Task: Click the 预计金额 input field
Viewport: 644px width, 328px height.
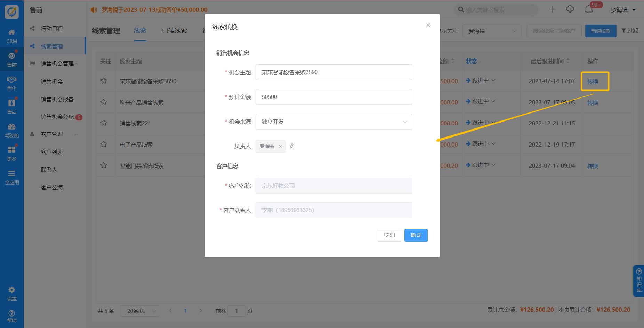Action: 333,97
